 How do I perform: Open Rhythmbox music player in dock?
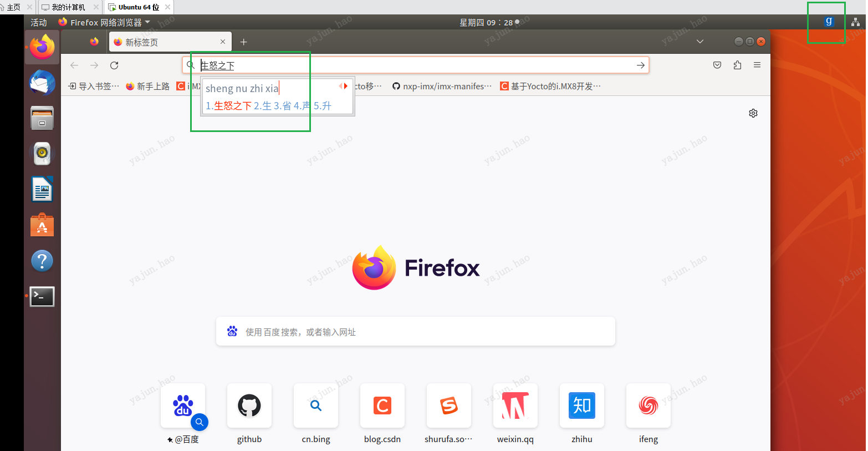tap(42, 154)
